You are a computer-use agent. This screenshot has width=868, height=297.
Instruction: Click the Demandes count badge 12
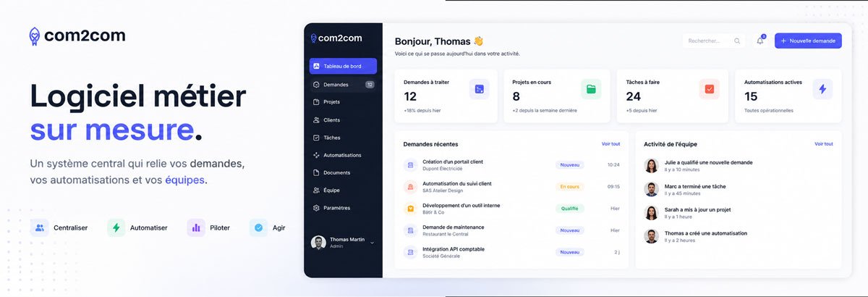click(370, 85)
